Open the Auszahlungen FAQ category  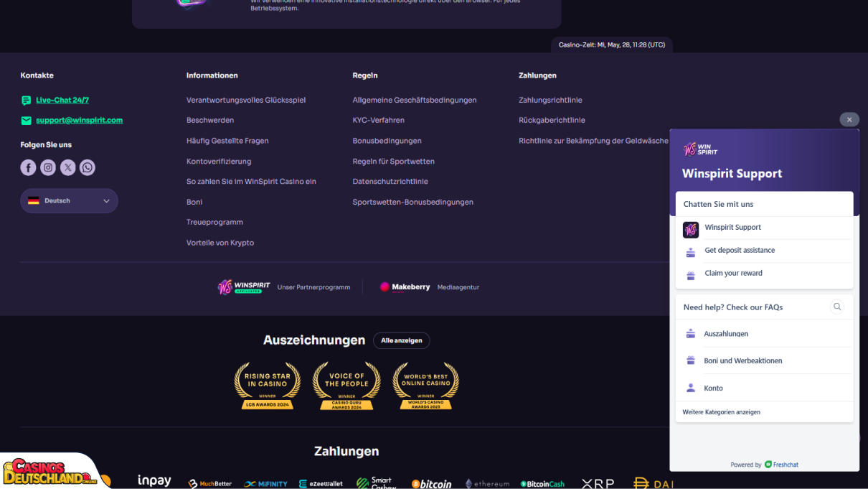tap(764, 334)
